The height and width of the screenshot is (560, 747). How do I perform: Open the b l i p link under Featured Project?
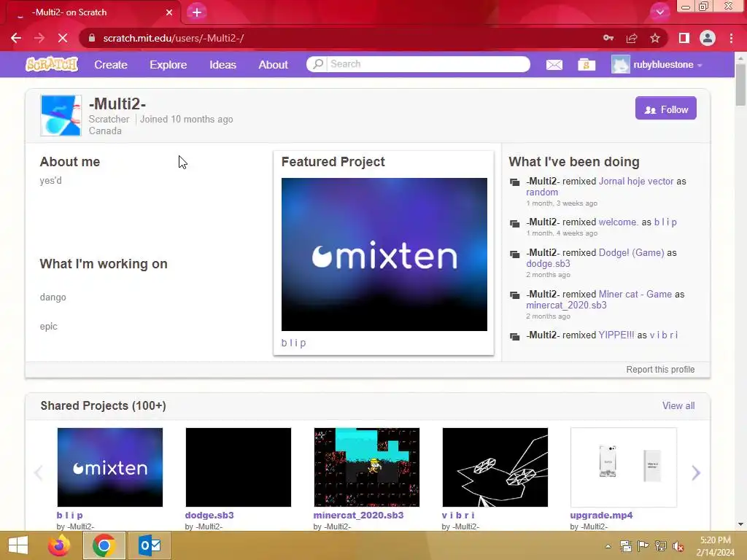coord(293,343)
